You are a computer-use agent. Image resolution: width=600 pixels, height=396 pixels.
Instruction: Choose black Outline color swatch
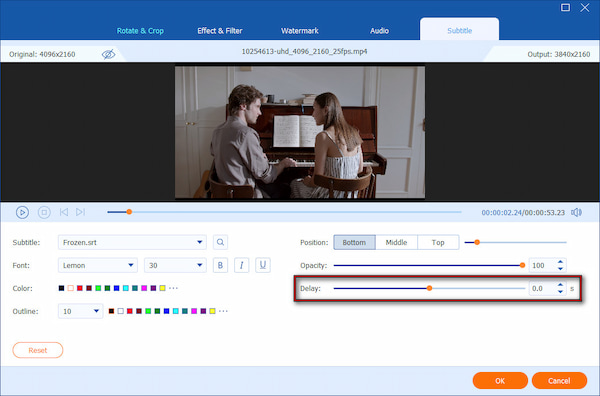tap(111, 311)
